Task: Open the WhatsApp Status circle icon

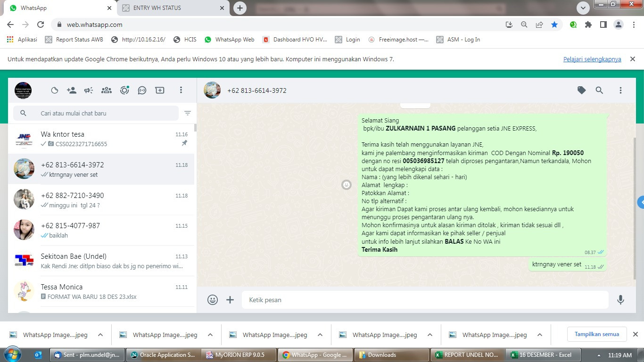Action: pyautogui.click(x=55, y=90)
